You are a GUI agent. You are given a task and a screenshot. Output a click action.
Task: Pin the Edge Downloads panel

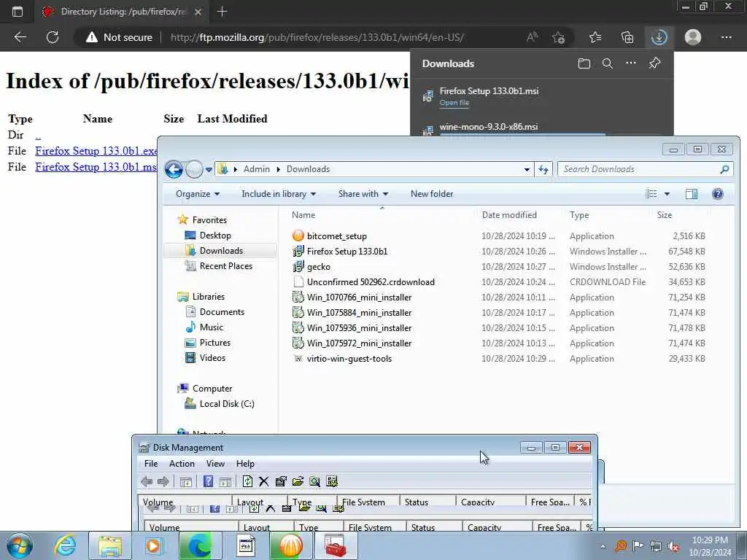click(x=654, y=63)
